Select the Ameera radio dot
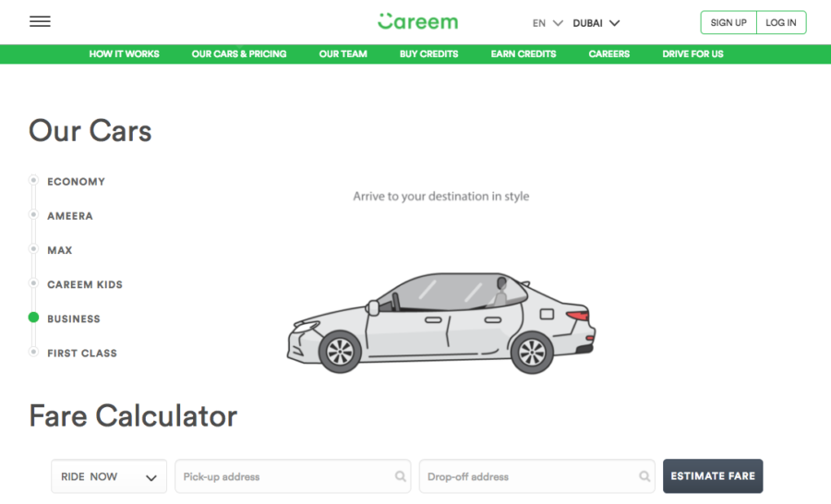The height and width of the screenshot is (504, 831). coord(33,215)
